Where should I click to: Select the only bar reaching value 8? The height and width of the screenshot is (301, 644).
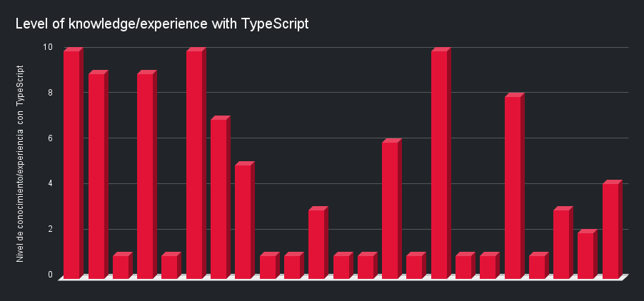(515, 185)
